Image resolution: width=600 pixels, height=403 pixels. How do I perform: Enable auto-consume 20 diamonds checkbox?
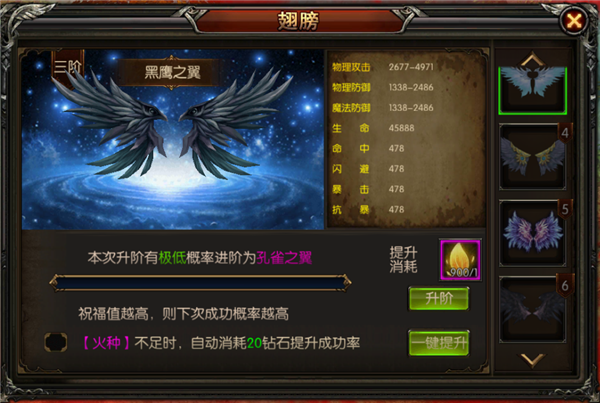(x=56, y=342)
